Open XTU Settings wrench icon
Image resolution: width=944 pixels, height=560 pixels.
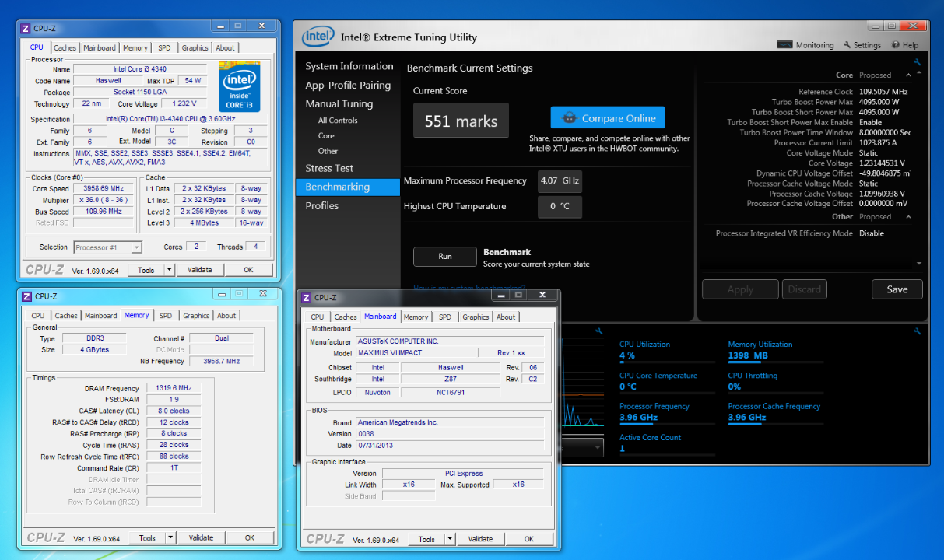pyautogui.click(x=847, y=45)
